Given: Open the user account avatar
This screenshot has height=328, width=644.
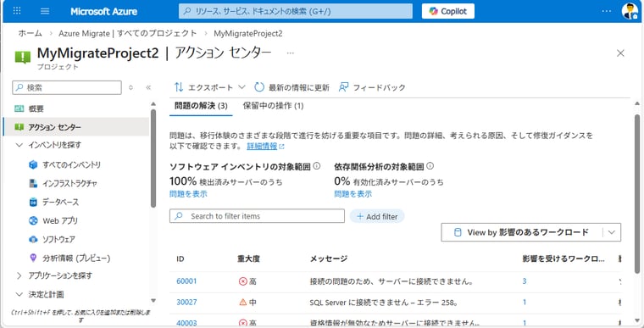Looking at the screenshot, I should tap(630, 11).
